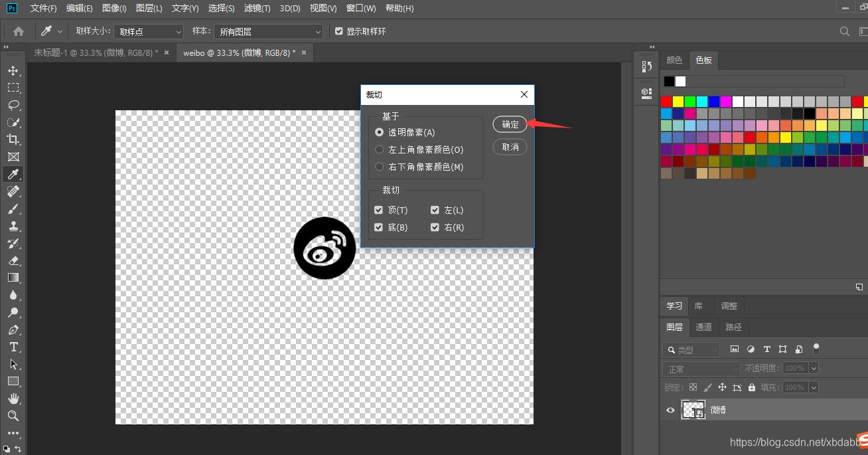Select the Blur tool
The height and width of the screenshot is (455, 868).
point(13,295)
